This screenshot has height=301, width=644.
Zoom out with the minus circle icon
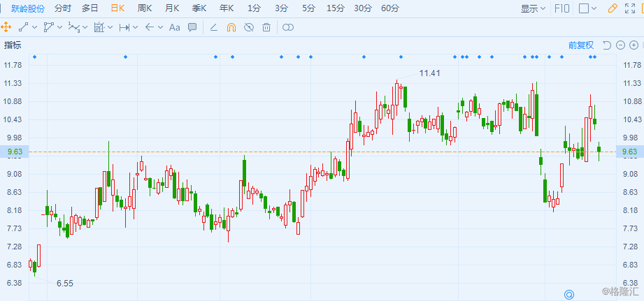coord(621,45)
